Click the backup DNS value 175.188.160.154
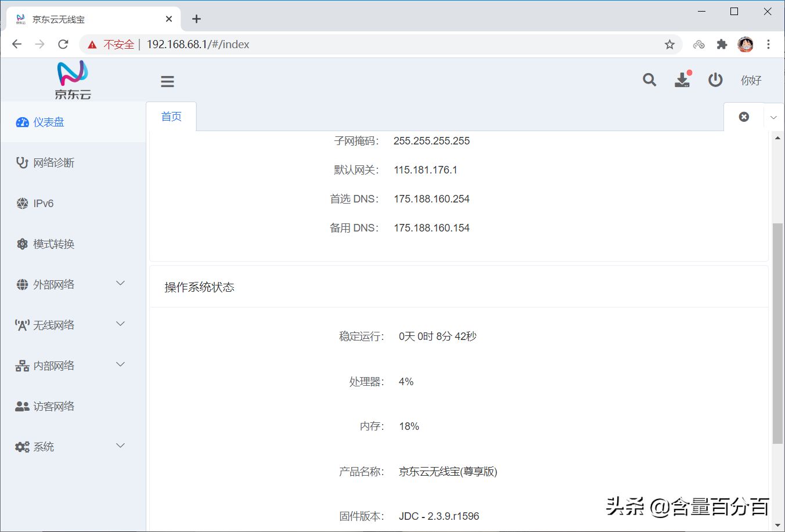The image size is (785, 532). pyautogui.click(x=431, y=228)
